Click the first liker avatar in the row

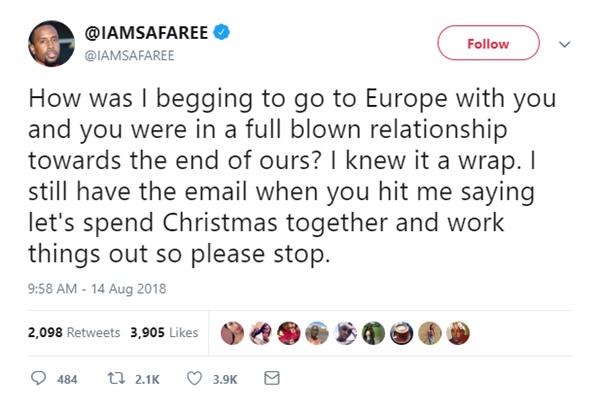point(231,331)
